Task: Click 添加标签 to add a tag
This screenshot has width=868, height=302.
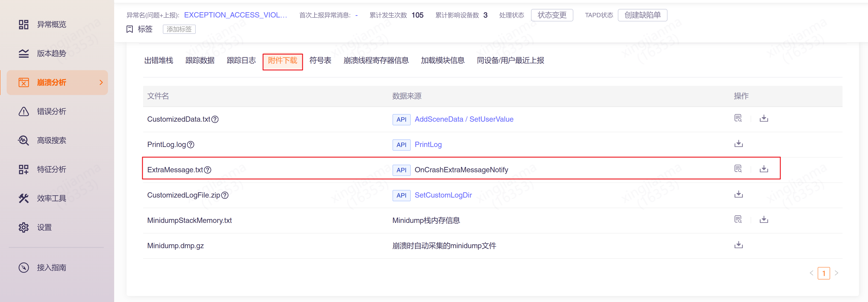Action: [x=179, y=29]
